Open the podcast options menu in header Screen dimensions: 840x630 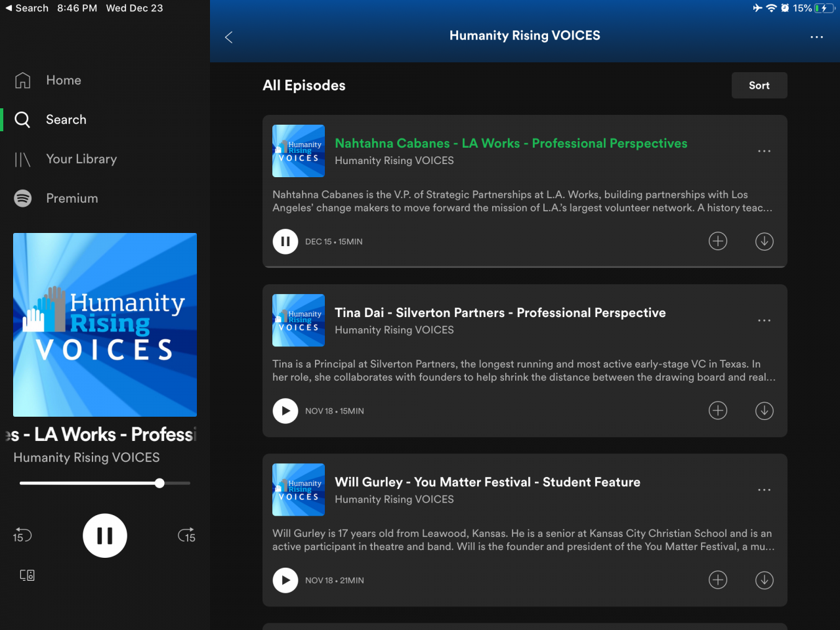816,37
